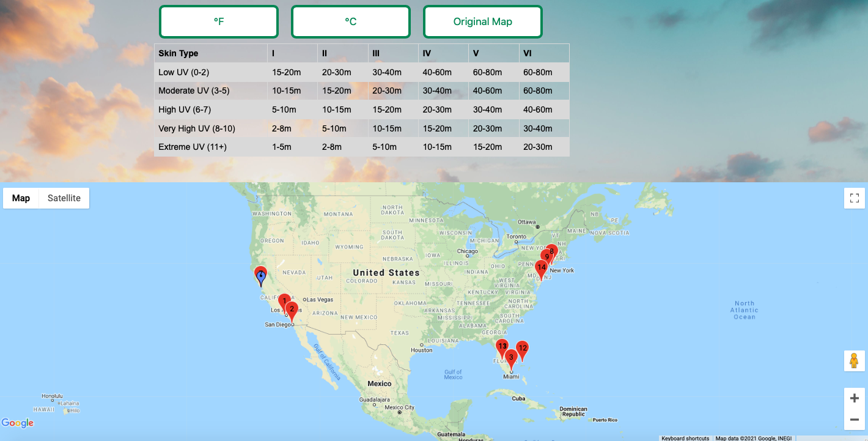Click the red map marker numbered 12

522,350
